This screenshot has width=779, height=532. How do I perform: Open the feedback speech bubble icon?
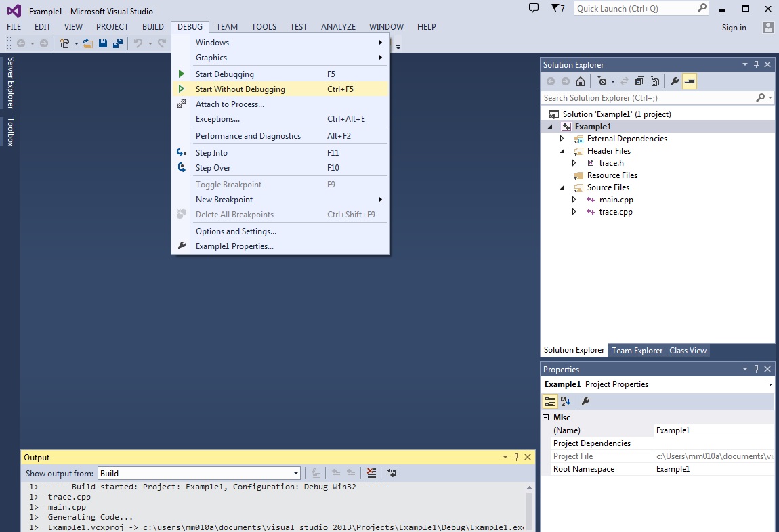[534, 8]
